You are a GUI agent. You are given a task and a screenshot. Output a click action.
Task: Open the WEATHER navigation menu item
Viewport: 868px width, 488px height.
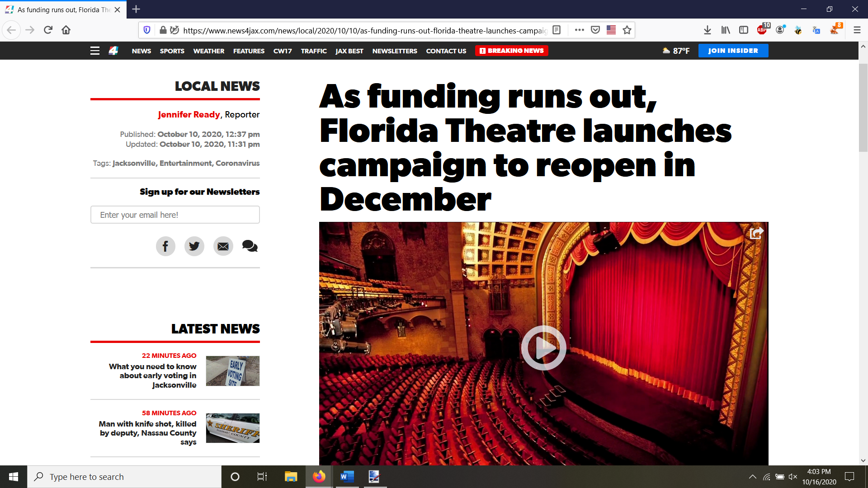click(208, 51)
